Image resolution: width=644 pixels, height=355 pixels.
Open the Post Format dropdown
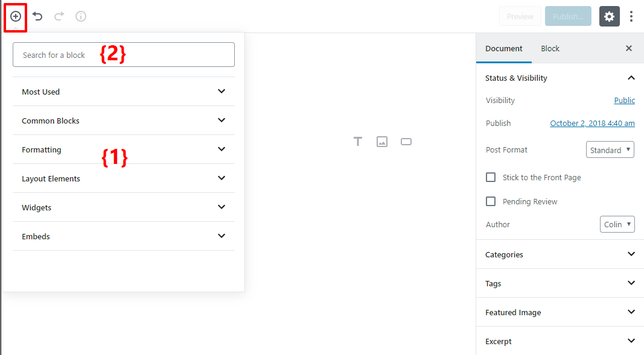point(610,150)
